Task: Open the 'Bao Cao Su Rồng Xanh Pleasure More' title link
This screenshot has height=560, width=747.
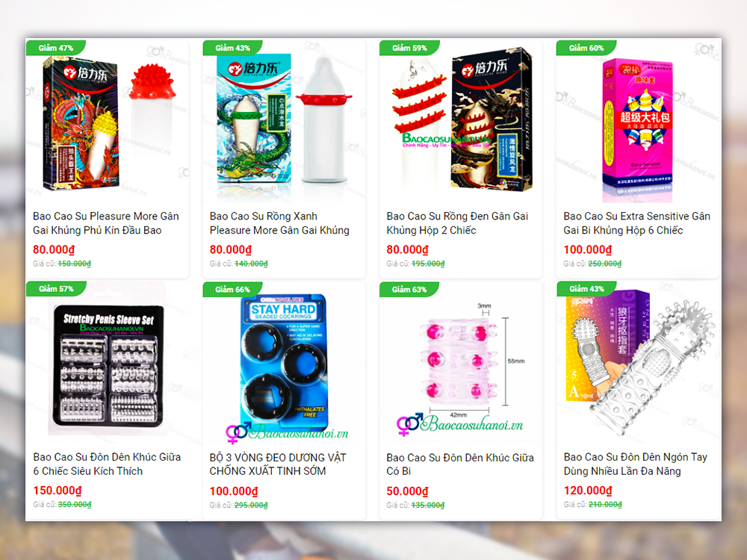Action: (x=279, y=223)
